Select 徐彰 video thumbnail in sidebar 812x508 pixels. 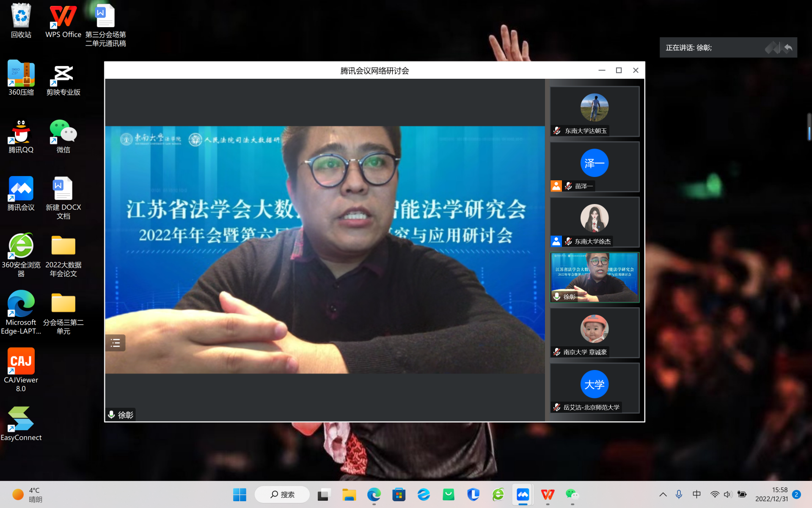[594, 277]
